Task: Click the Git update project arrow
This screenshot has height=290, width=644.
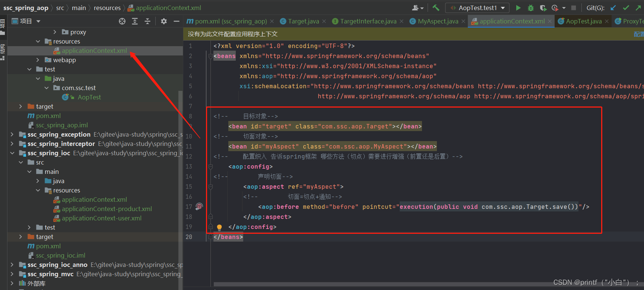Action: (x=613, y=8)
